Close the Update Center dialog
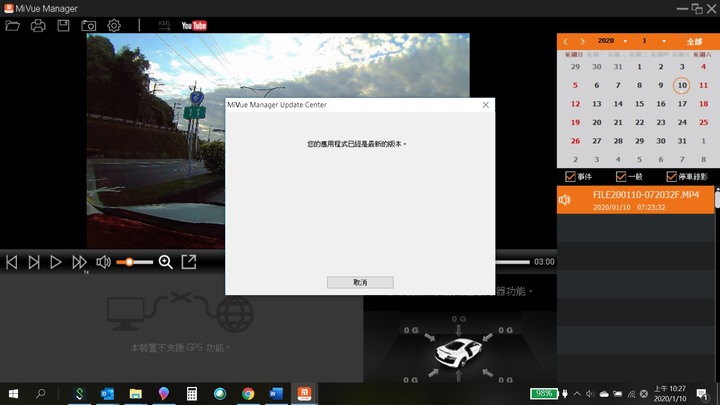 [x=485, y=105]
